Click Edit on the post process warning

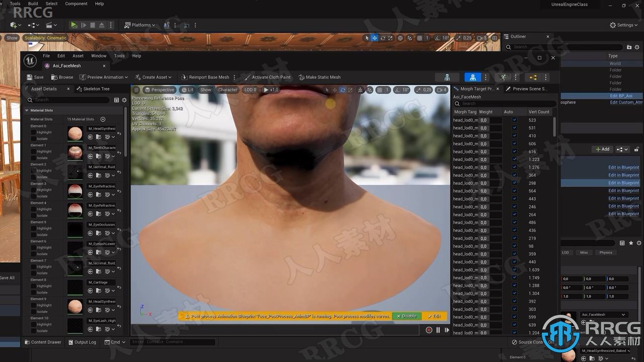point(434,316)
